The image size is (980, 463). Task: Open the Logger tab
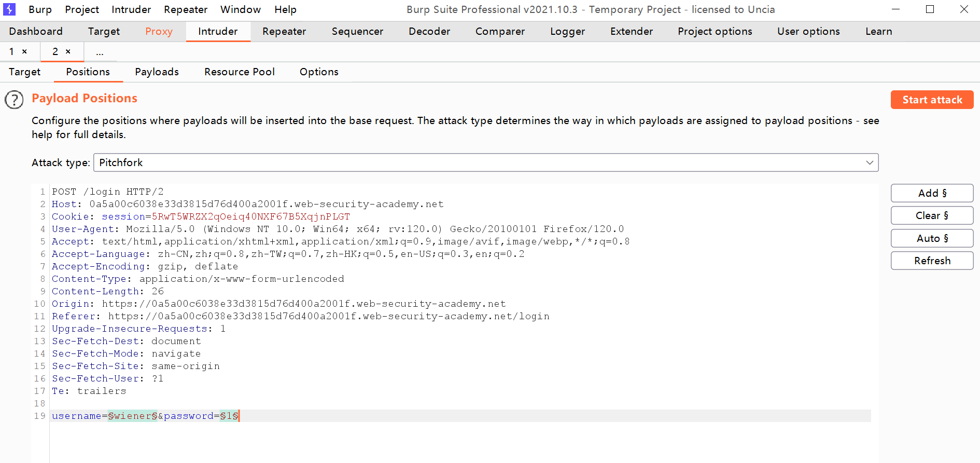pos(567,31)
